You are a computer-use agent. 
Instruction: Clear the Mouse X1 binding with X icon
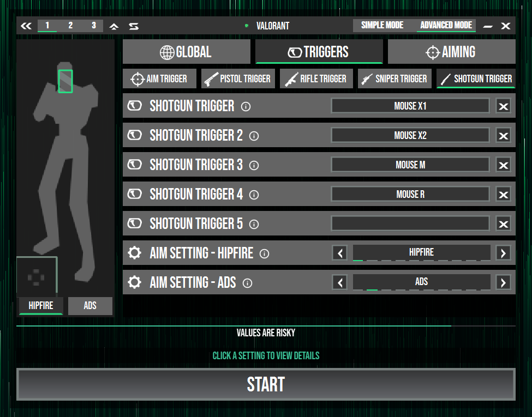(x=503, y=106)
